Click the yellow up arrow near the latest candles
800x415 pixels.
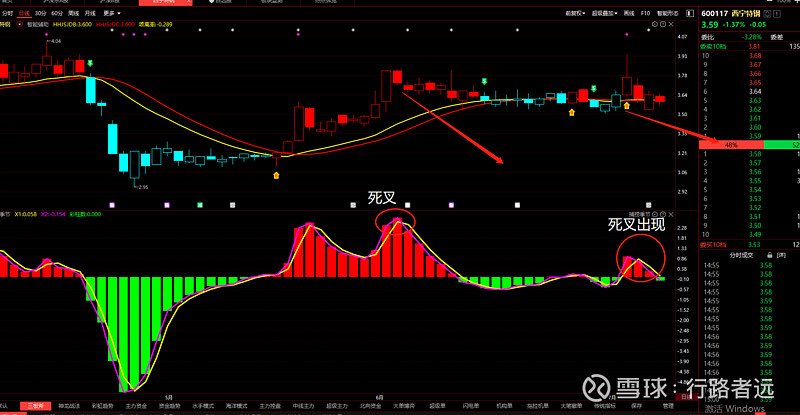point(627,104)
